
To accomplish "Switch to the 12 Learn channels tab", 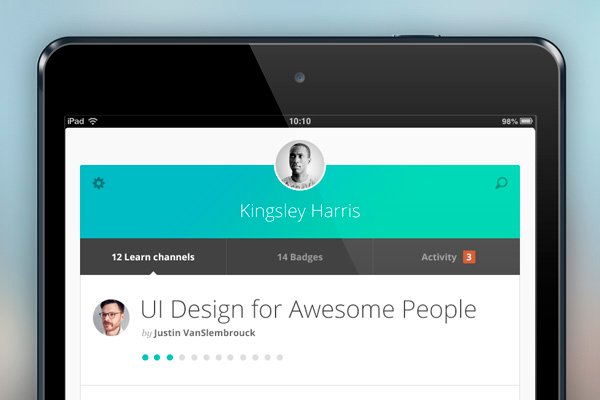I will click(x=153, y=257).
